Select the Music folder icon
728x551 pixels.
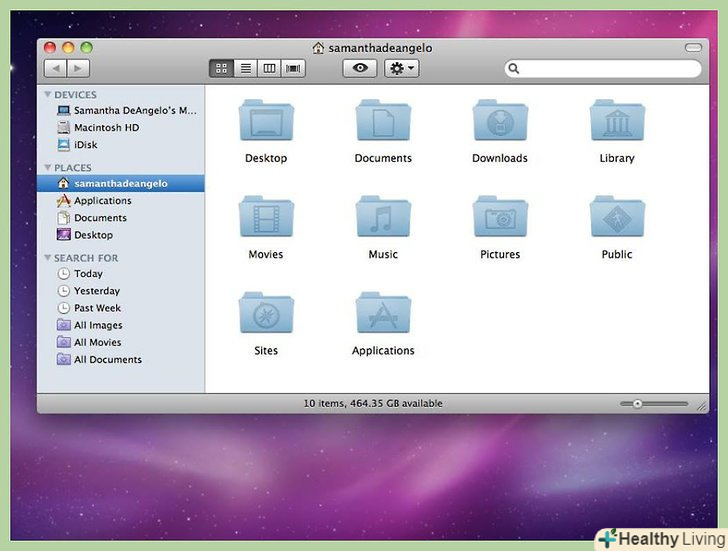[x=383, y=218]
